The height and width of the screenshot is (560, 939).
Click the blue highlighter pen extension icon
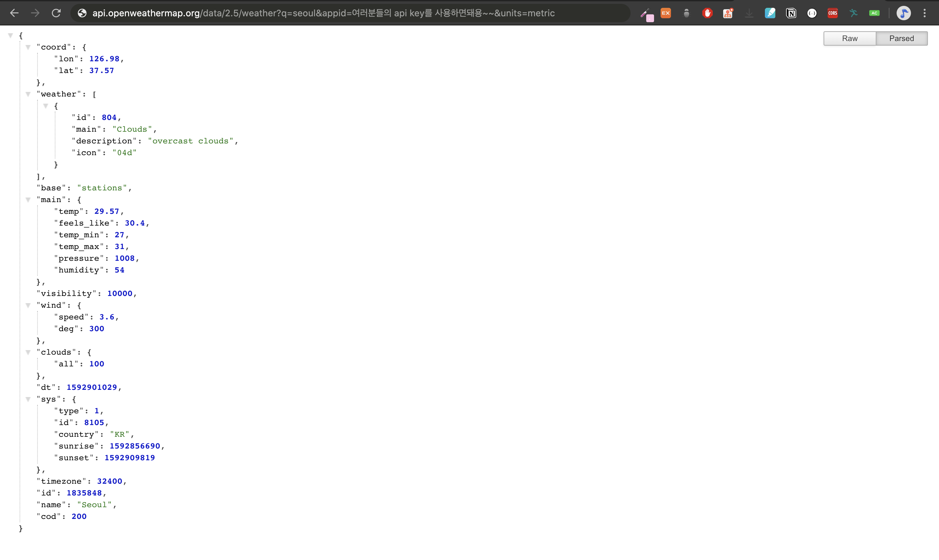click(x=770, y=13)
